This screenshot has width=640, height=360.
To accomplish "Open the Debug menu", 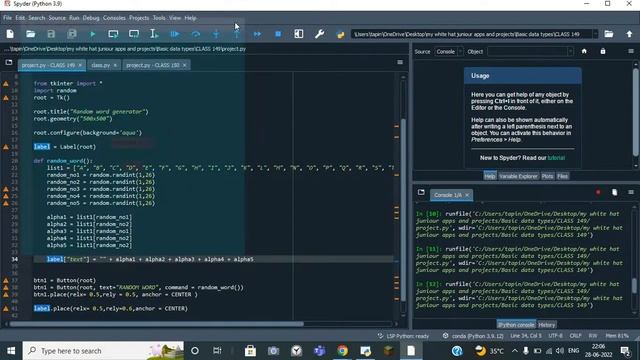I will pos(91,18).
